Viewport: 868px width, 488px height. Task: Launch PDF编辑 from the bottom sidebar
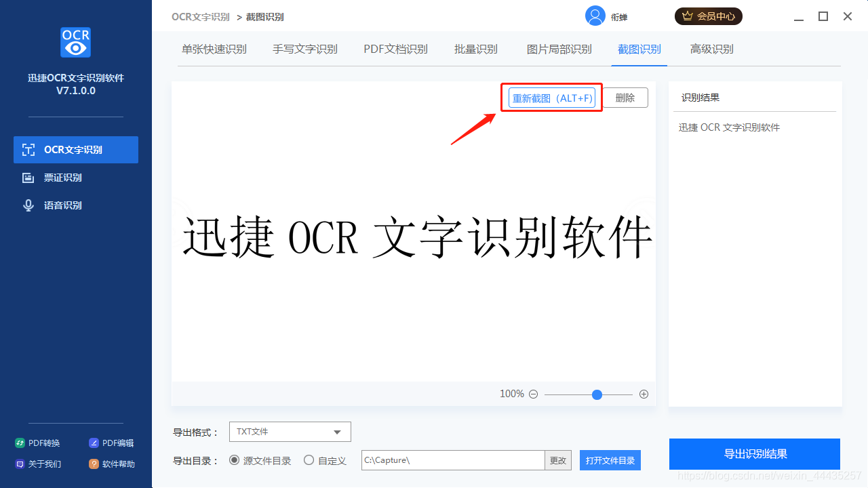111,443
